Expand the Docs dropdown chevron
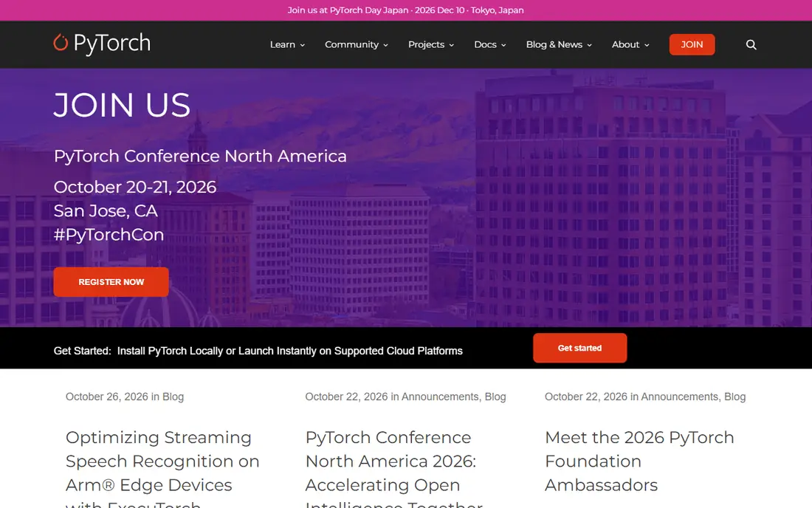This screenshot has width=812, height=508. tap(503, 45)
